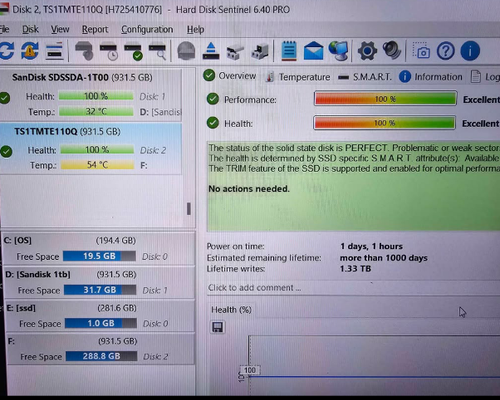Viewport: 500px width, 400px height.
Task: Click the disk icon with magnifying glass
Action: 157,52
